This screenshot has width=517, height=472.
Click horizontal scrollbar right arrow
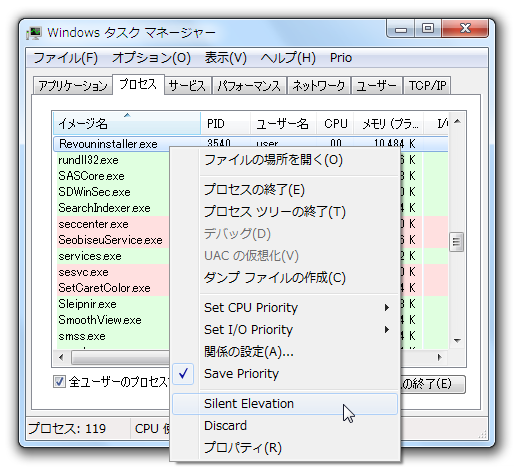440,357
